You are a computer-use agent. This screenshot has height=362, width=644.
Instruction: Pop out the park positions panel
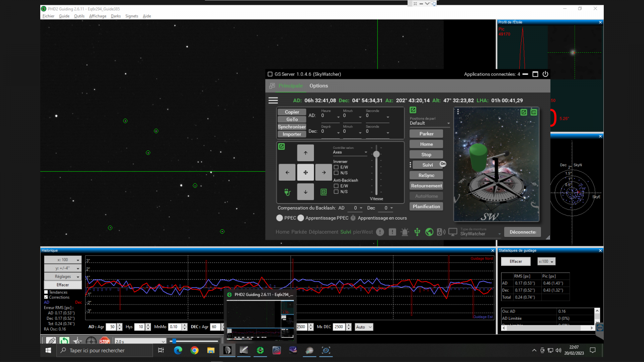(413, 110)
